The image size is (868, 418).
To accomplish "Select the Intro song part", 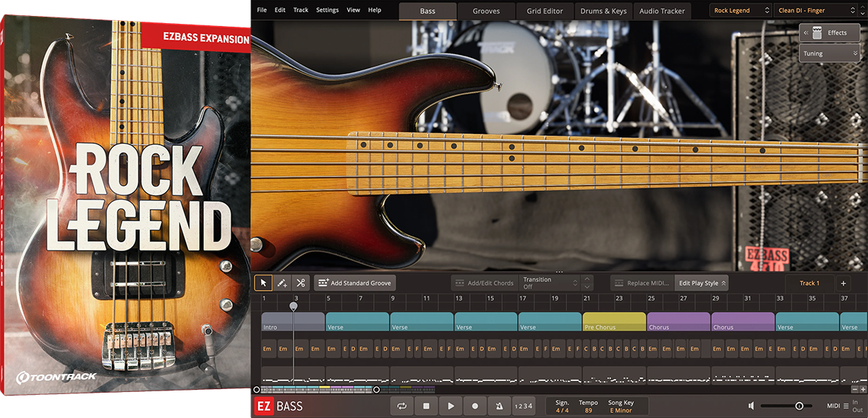I will (x=293, y=322).
